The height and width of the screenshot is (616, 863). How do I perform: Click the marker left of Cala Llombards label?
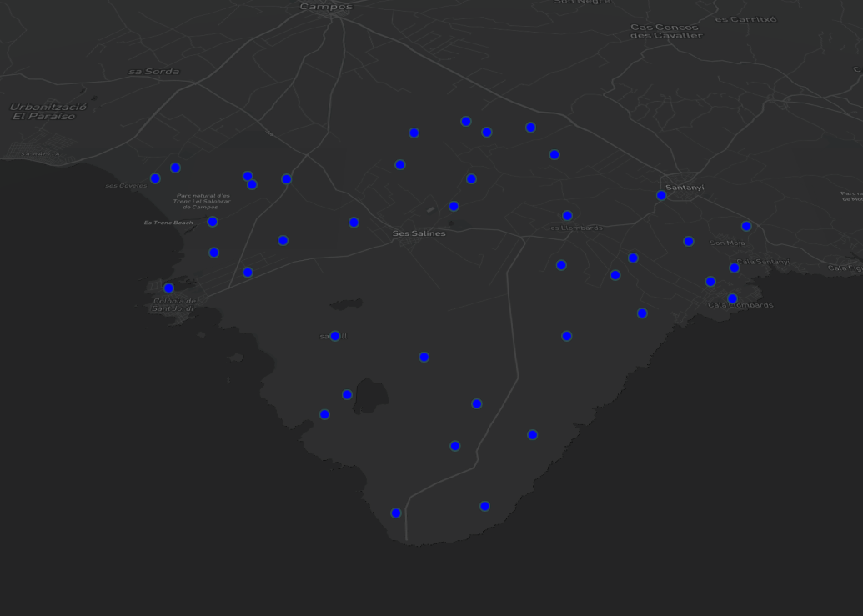710,282
